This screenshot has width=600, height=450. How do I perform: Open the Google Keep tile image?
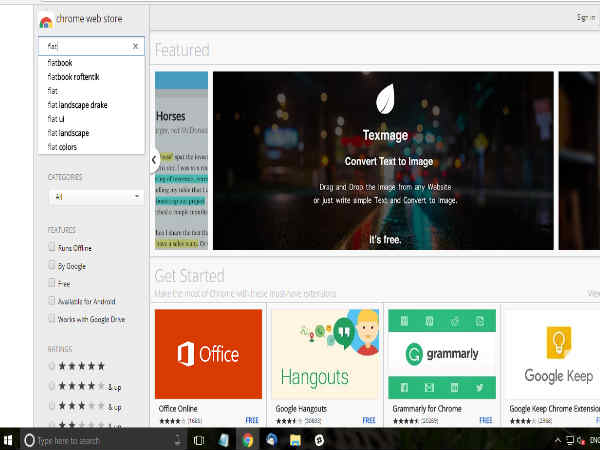click(x=553, y=354)
